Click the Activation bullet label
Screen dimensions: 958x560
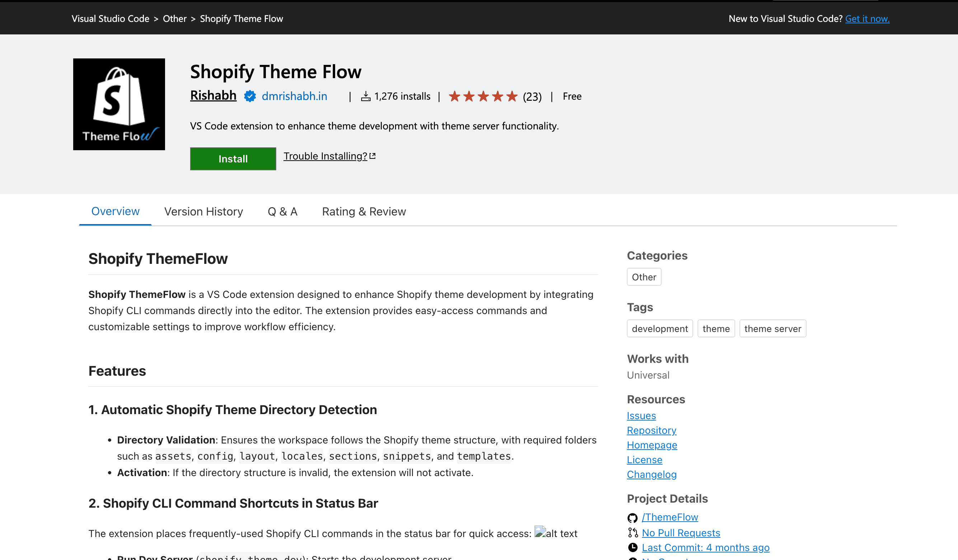[142, 473]
